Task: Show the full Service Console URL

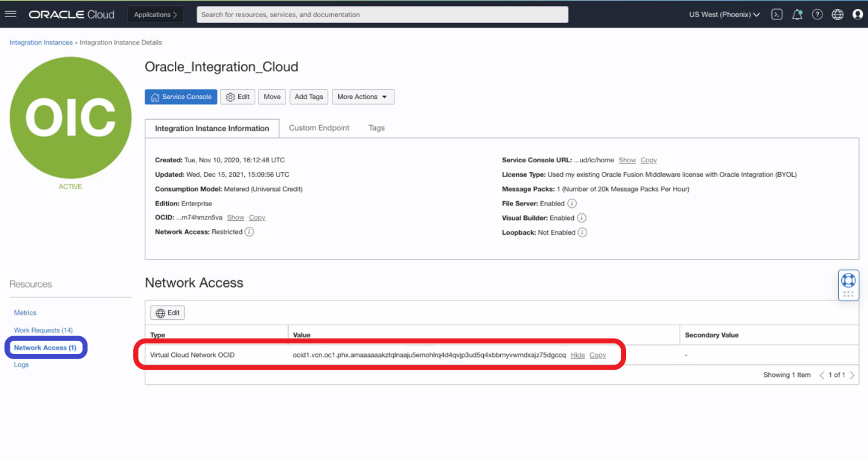Action: click(x=627, y=160)
